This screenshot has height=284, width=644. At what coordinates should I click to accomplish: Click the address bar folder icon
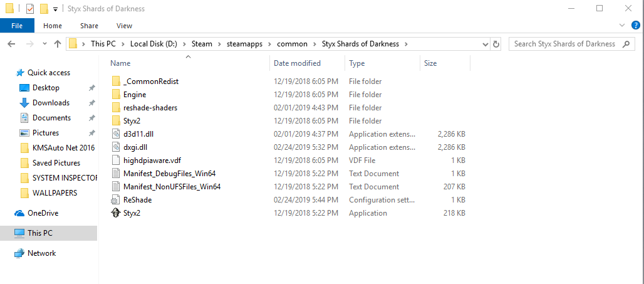[x=73, y=43]
